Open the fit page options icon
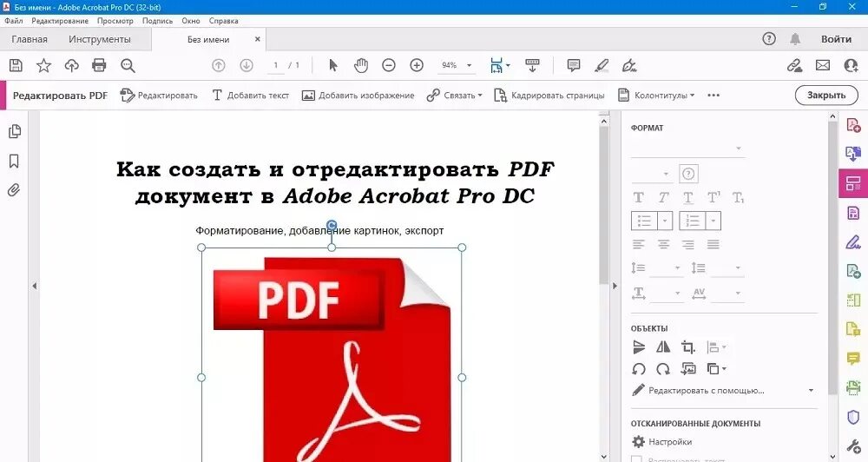This screenshot has width=868, height=462. pos(499,65)
